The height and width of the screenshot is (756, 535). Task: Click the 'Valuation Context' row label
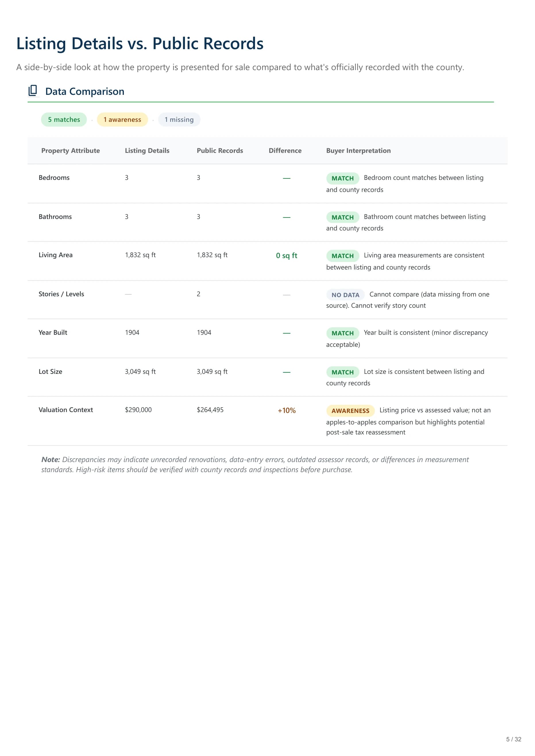(x=65, y=410)
